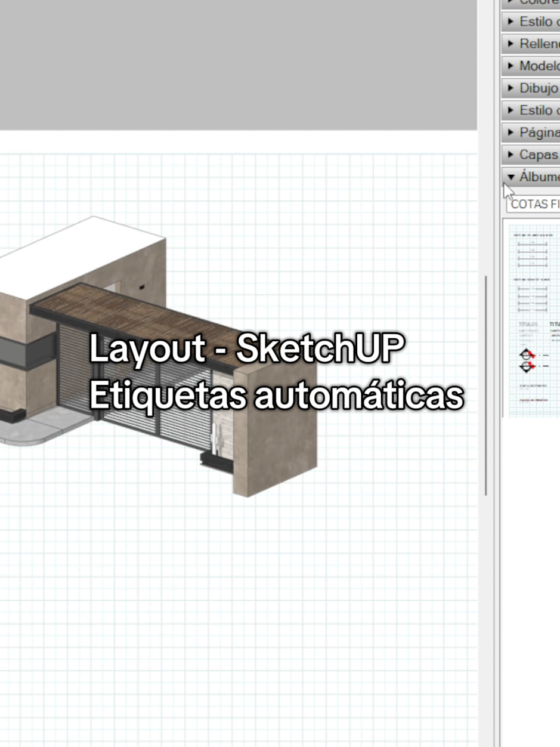The width and height of the screenshot is (560, 747).
Task: Expand the Estilo panel just below Colores
Action: [531, 21]
